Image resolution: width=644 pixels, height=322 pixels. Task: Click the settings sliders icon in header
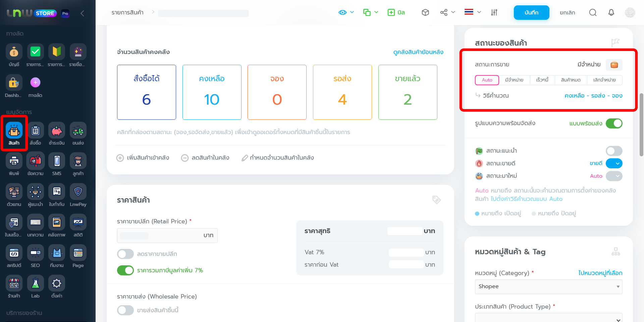(494, 13)
